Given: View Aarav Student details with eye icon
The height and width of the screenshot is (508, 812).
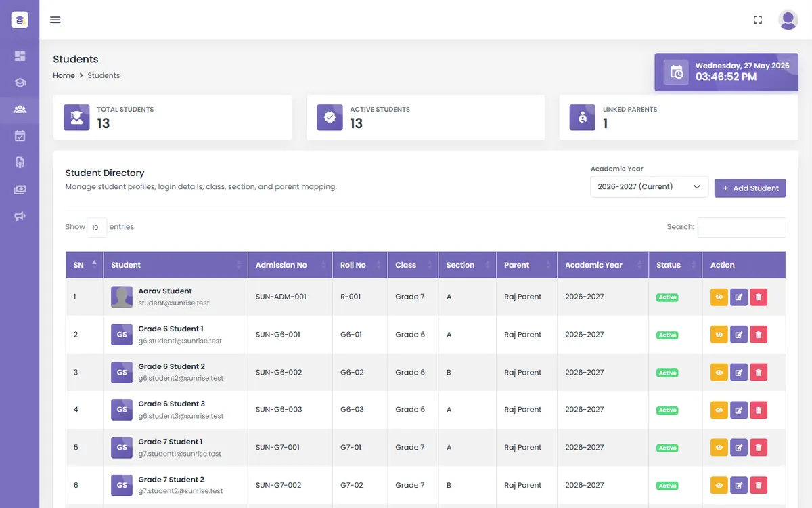Looking at the screenshot, I should coord(719,297).
